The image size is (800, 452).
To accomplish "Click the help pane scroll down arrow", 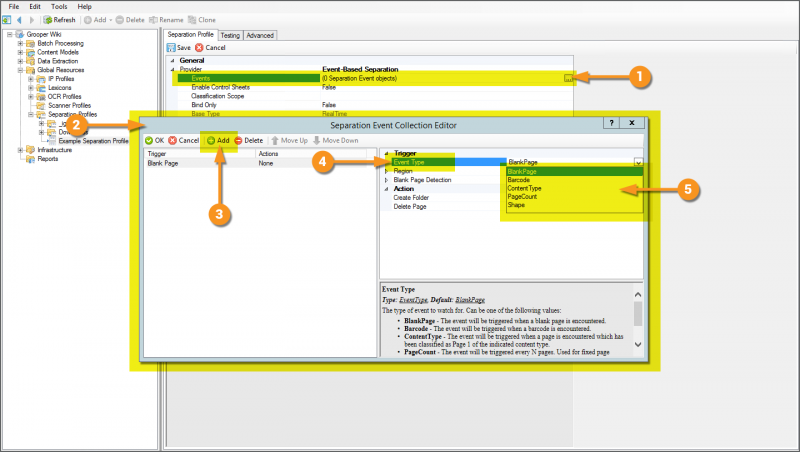I will tap(638, 344).
